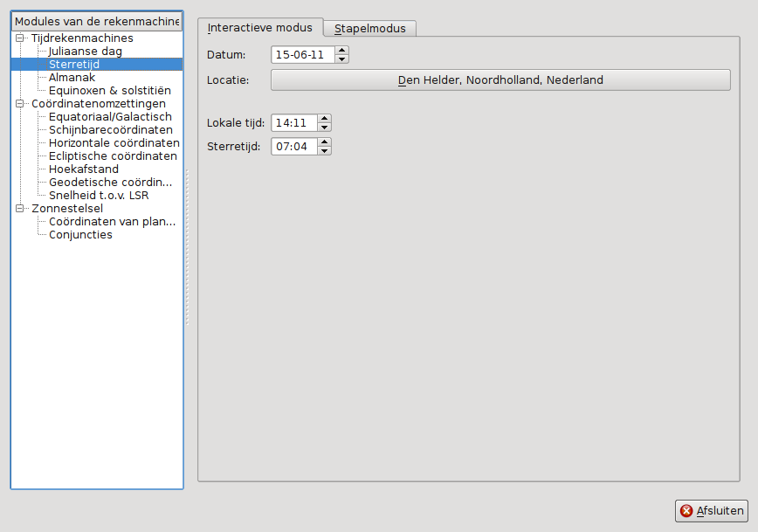
Task: Click the Afsluiten button
Action: 712,511
